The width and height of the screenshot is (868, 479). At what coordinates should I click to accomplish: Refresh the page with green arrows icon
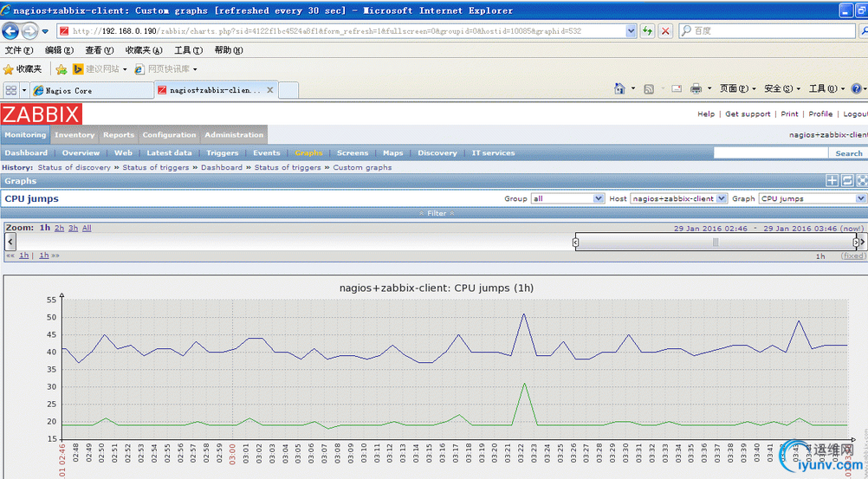647,31
